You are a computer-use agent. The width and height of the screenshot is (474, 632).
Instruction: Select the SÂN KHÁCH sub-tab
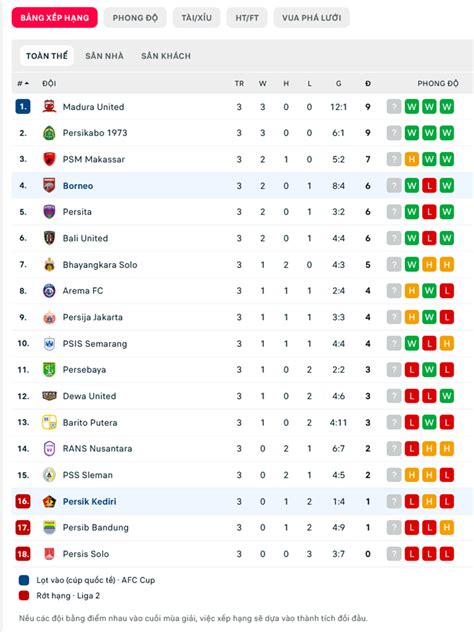(x=166, y=56)
